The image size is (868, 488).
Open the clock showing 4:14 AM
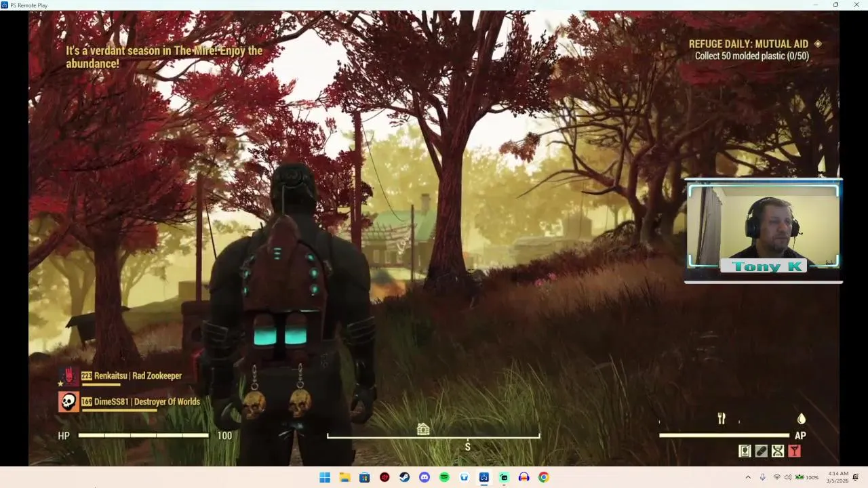click(x=838, y=477)
